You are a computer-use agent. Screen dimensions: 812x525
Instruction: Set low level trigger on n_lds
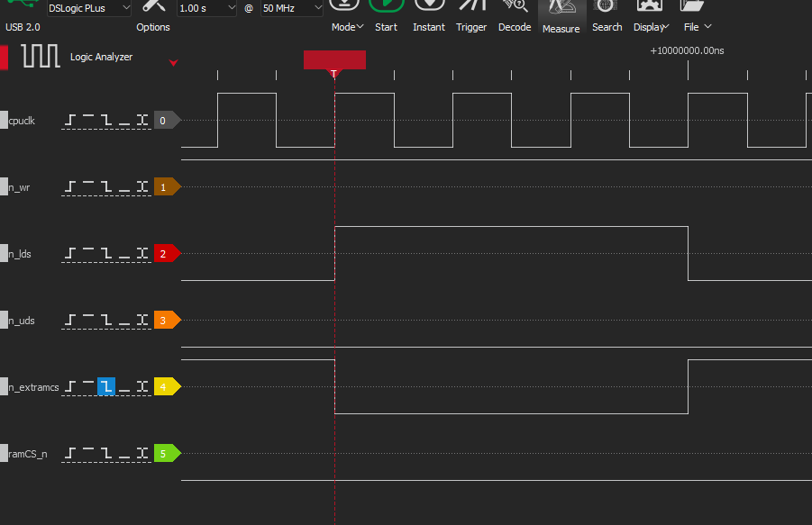124,254
